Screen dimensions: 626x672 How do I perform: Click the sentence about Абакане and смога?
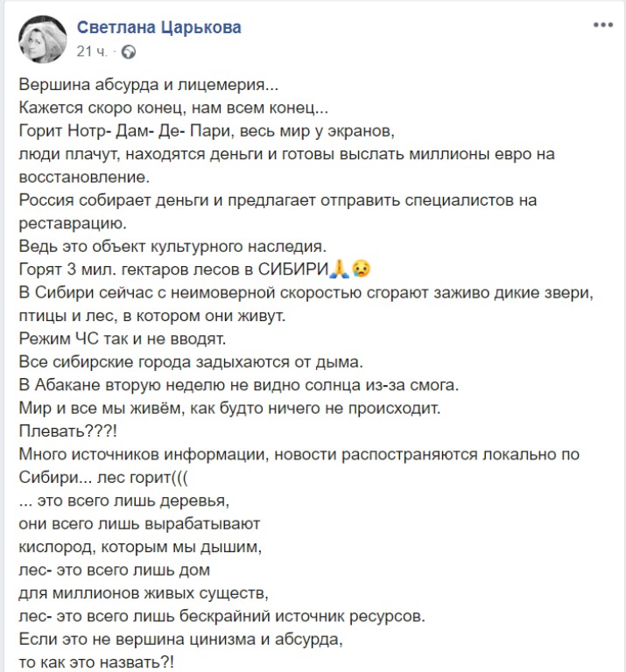[x=239, y=385]
